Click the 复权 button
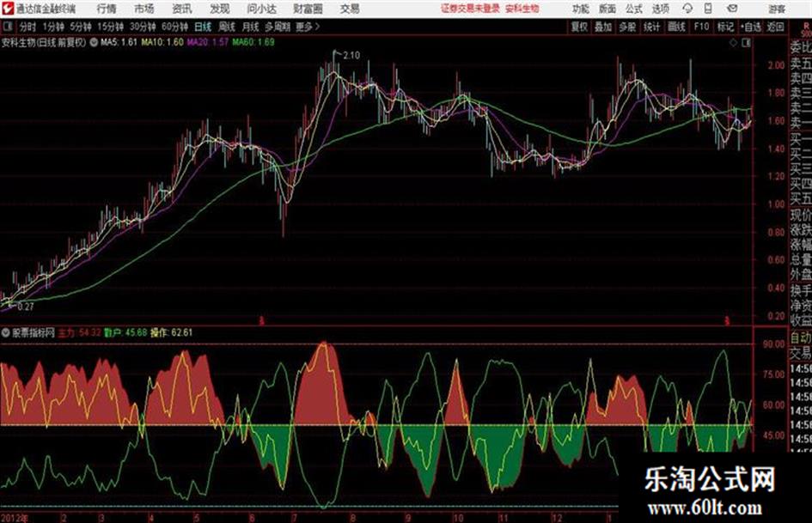The image size is (812, 523). click(x=579, y=27)
